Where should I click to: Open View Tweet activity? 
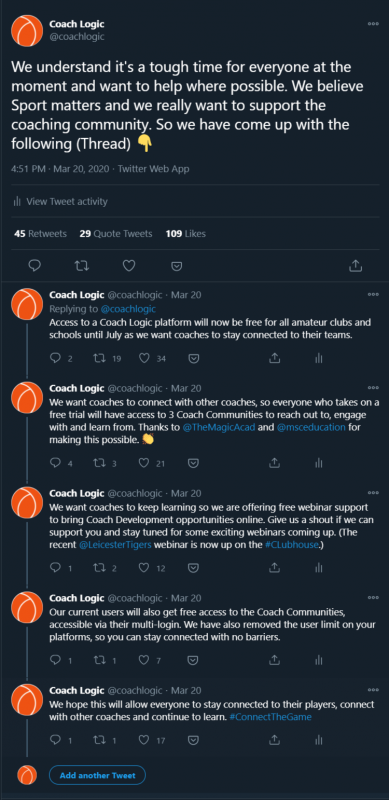(61, 202)
